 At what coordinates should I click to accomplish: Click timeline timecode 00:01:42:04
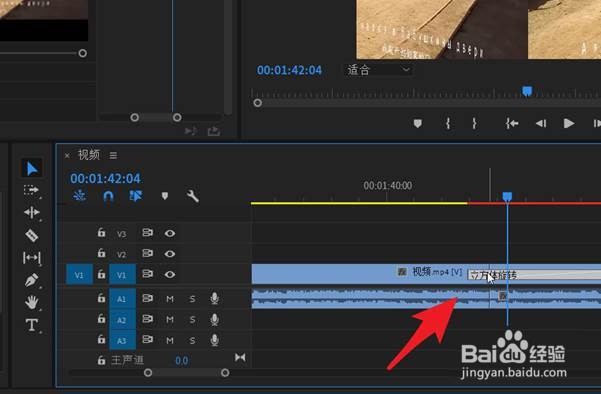pyautogui.click(x=105, y=178)
